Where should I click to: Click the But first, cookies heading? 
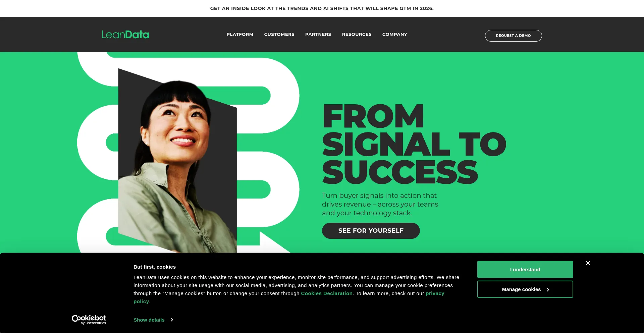click(155, 267)
